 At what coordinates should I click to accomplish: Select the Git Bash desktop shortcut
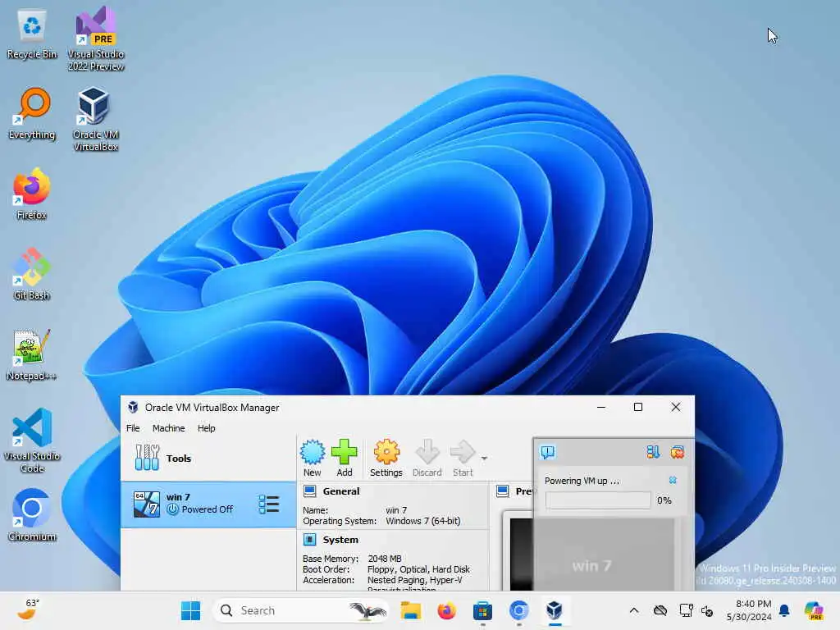(32, 274)
